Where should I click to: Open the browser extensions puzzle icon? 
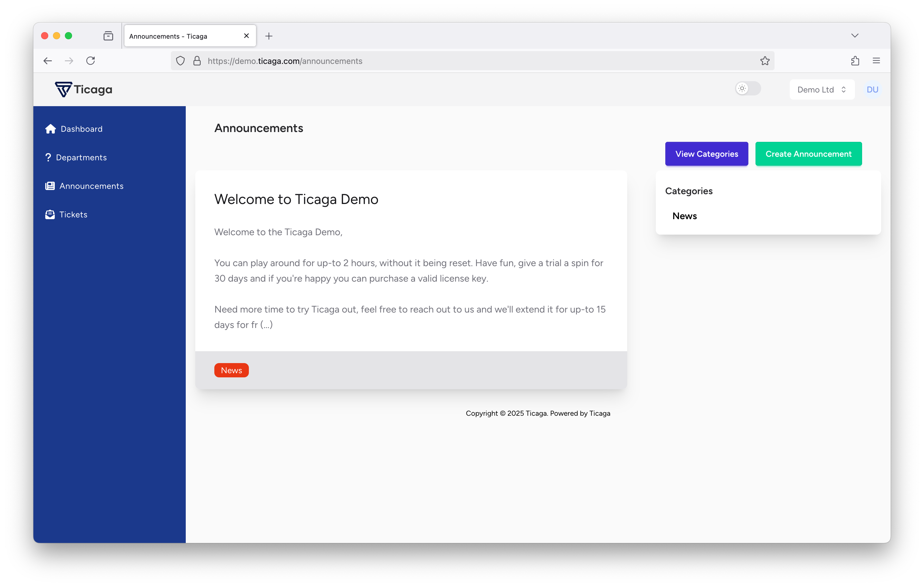pos(855,61)
